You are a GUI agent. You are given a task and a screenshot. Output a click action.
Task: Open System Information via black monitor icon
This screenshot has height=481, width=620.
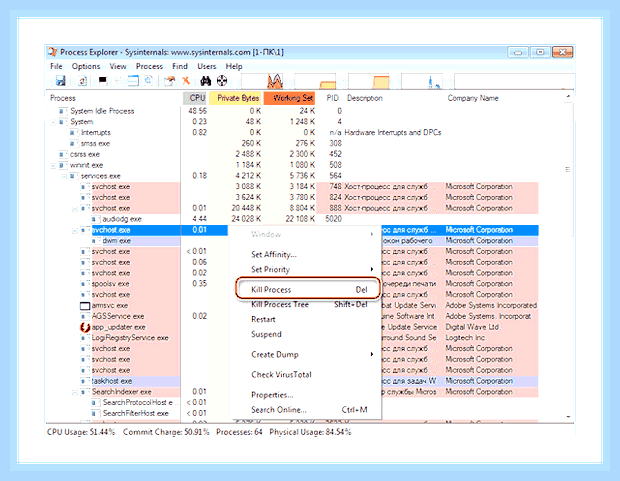(x=103, y=81)
